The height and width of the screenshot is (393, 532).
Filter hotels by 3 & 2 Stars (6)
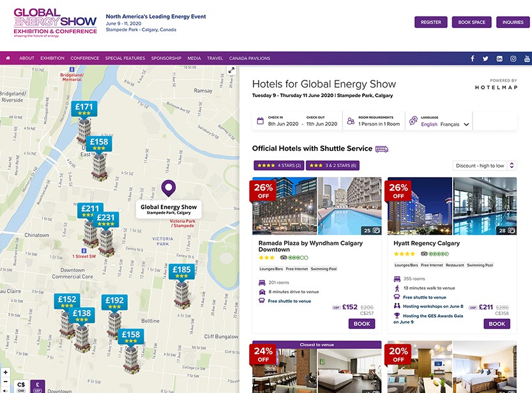click(333, 166)
